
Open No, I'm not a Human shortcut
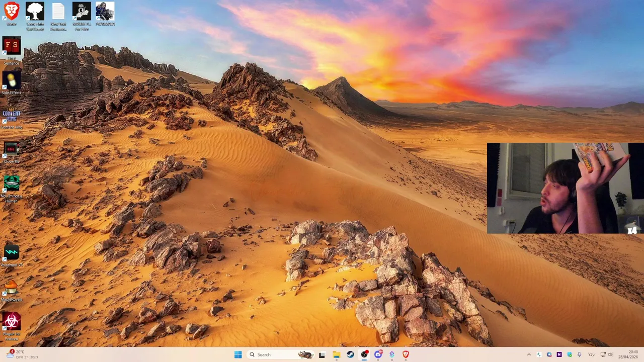tap(11, 189)
